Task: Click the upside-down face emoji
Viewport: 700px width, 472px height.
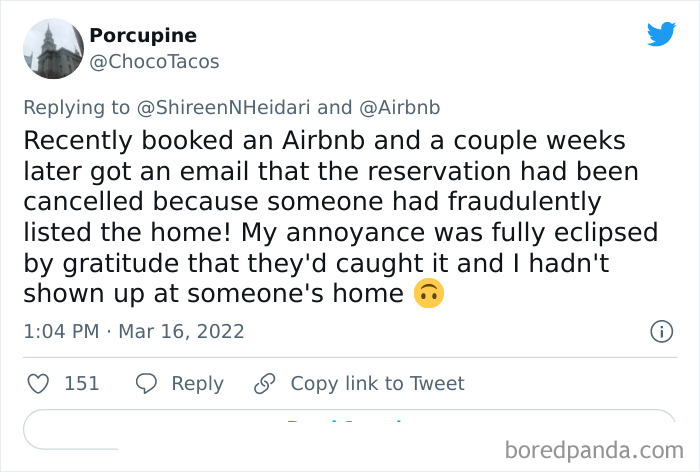Action: click(x=427, y=295)
